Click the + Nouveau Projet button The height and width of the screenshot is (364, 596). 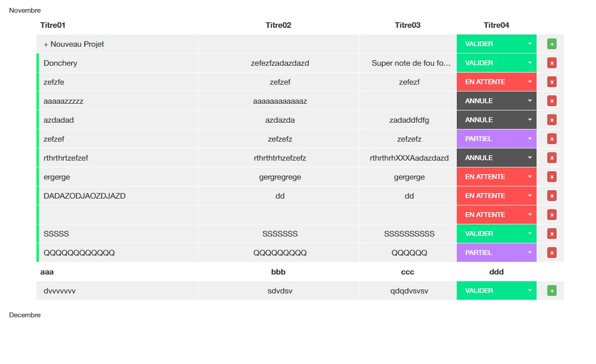point(74,44)
